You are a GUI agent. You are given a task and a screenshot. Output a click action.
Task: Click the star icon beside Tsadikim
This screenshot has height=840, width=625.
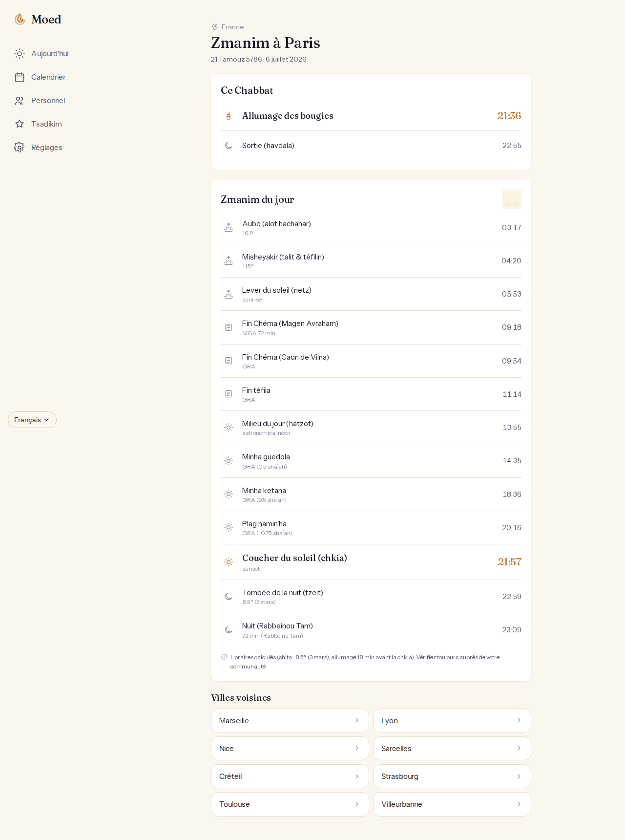coord(20,124)
